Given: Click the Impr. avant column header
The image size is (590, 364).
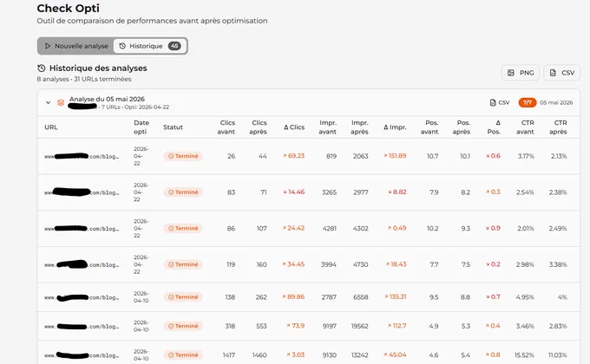Looking at the screenshot, I should [x=328, y=127].
